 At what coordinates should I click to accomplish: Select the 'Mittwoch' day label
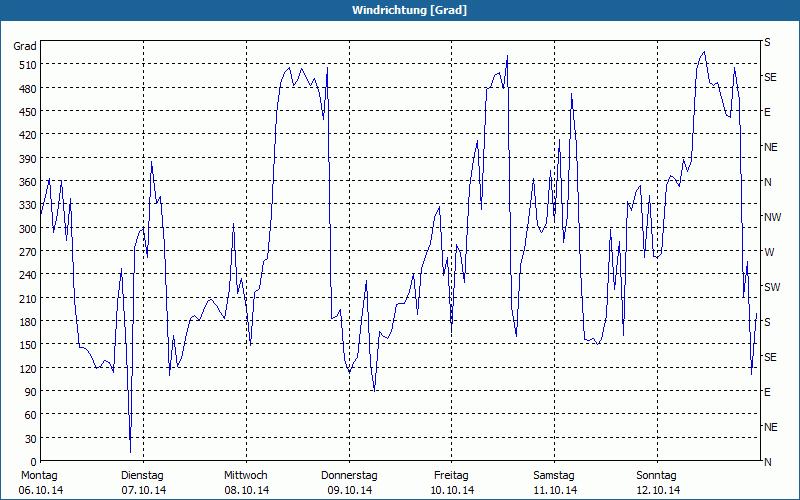pos(245,476)
